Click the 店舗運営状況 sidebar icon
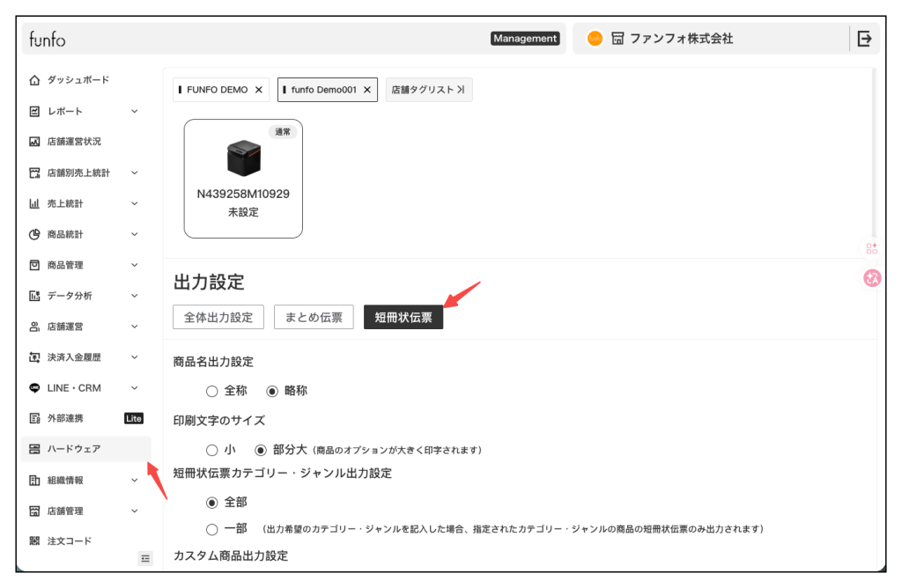Image resolution: width=902 pixels, height=588 pixels. (x=34, y=142)
